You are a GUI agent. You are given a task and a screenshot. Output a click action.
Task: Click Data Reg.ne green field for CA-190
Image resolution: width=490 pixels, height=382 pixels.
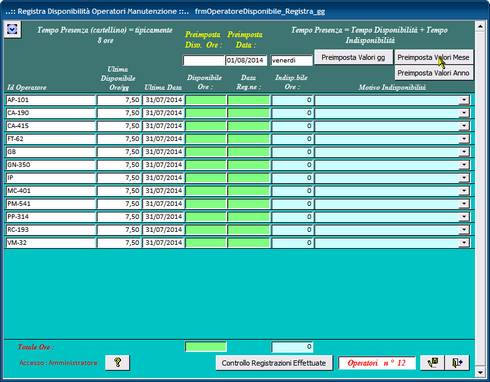pyautogui.click(x=248, y=113)
